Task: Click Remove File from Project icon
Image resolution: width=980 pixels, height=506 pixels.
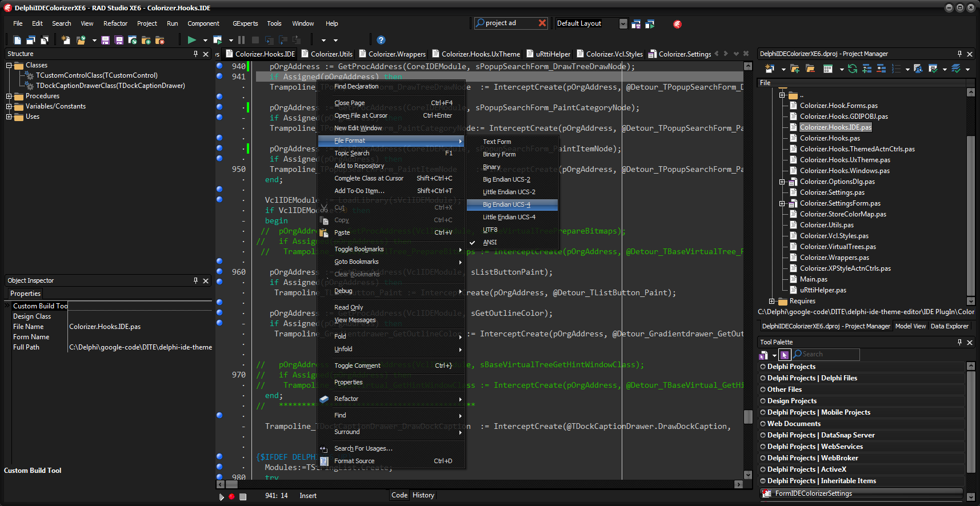Action: [x=160, y=40]
